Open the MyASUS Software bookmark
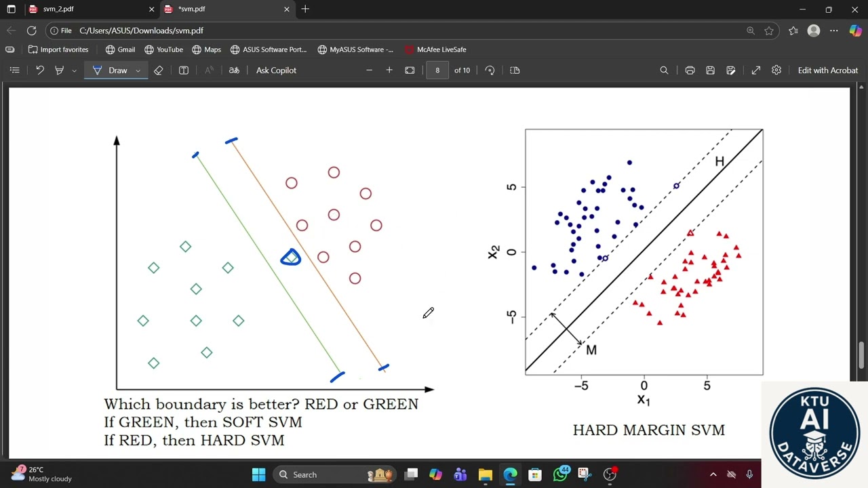Viewport: 868px width, 488px height. (355, 49)
